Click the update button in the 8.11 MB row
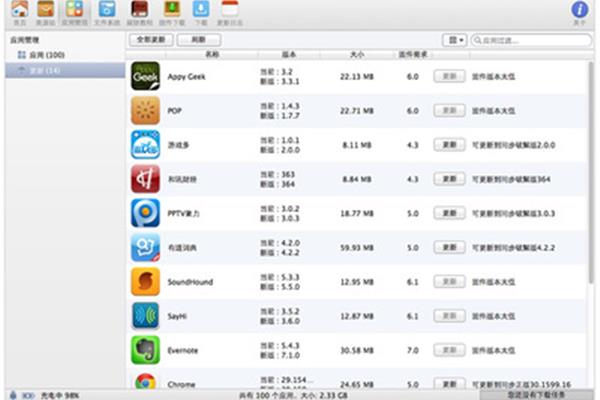The width and height of the screenshot is (600, 400). pos(449,145)
